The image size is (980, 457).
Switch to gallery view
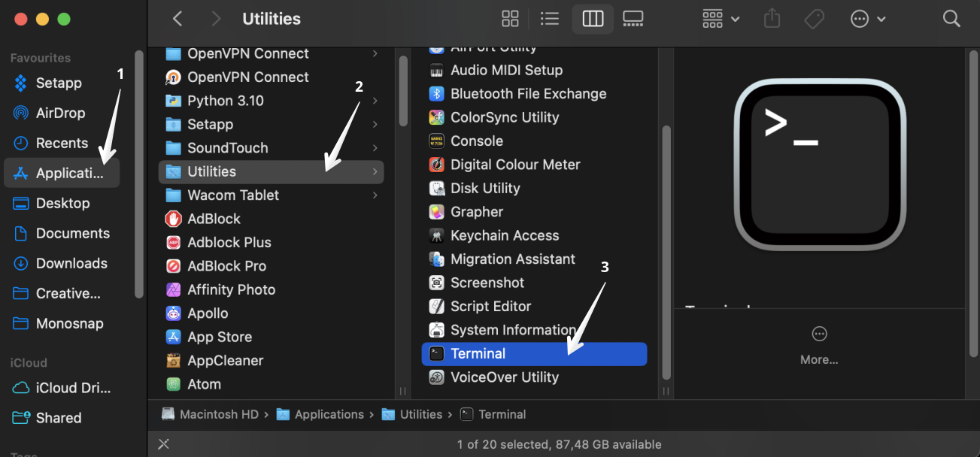(x=633, y=19)
